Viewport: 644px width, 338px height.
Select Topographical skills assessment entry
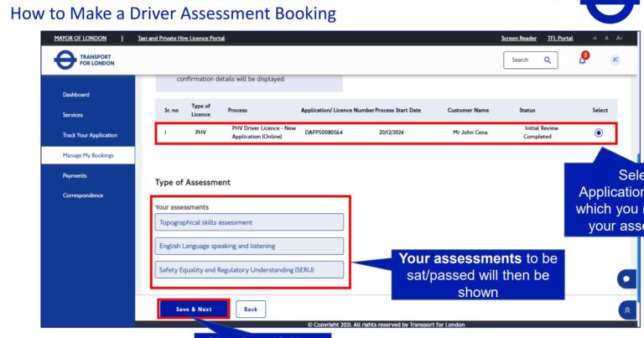[249, 222]
